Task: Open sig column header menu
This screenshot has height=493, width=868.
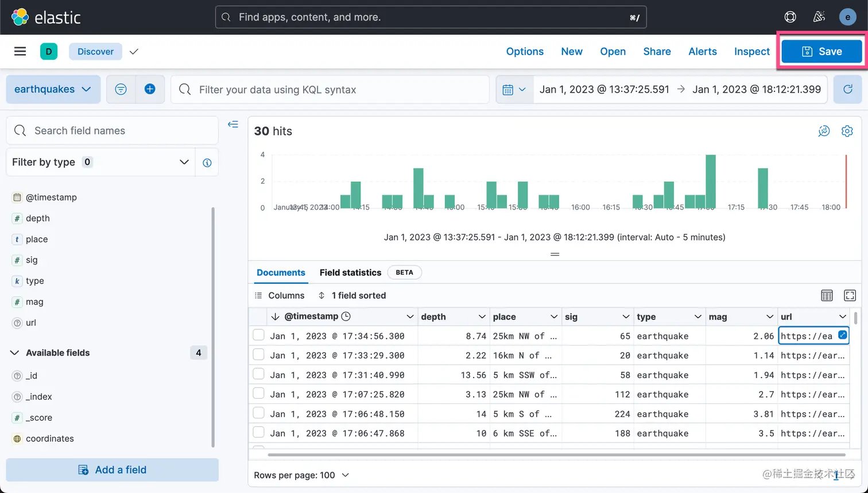Action: click(626, 317)
